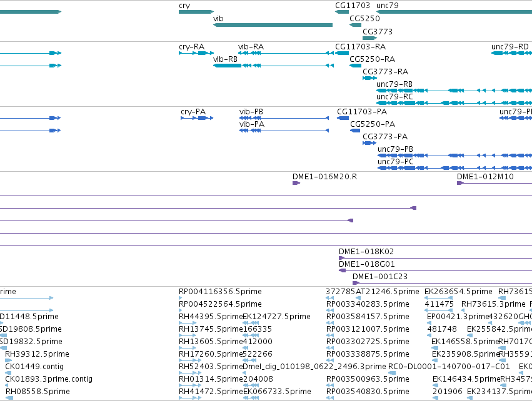This screenshot has width=532, height=401.
Task: Click the RP003584157.5prime EST label
Action: (x=368, y=317)
